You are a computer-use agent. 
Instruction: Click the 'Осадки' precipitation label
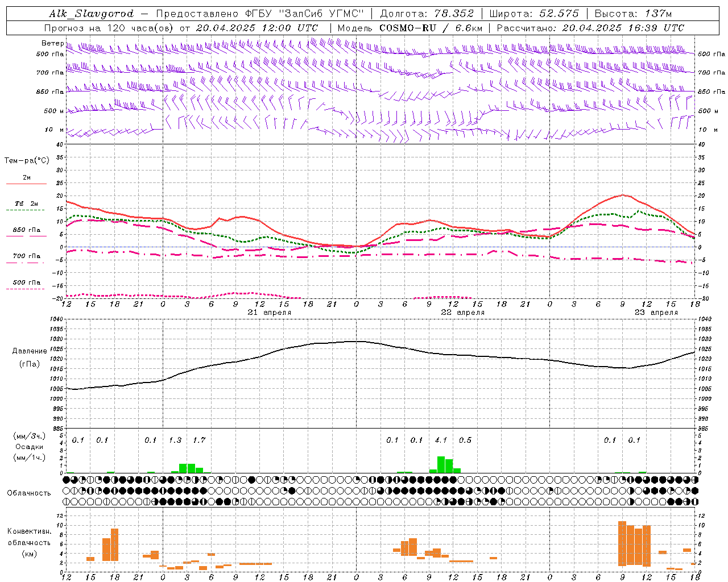(30, 447)
